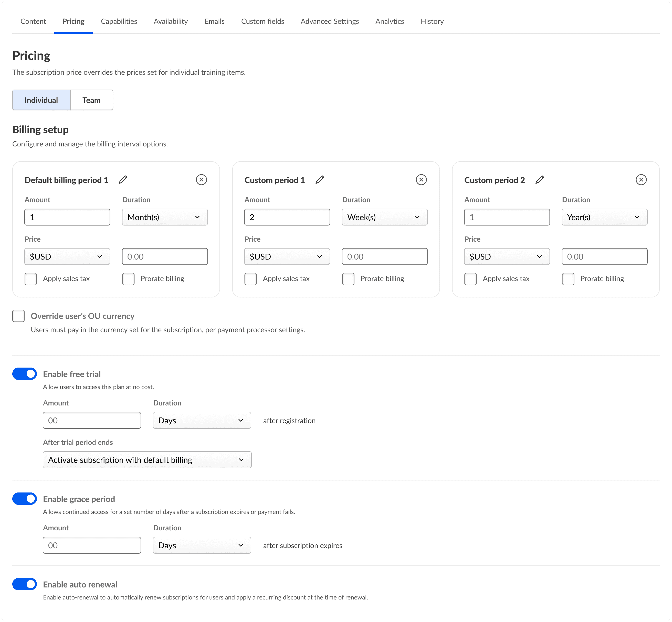This screenshot has width=672, height=622.
Task: Expand Week(s) duration dropdown
Action: click(x=384, y=217)
